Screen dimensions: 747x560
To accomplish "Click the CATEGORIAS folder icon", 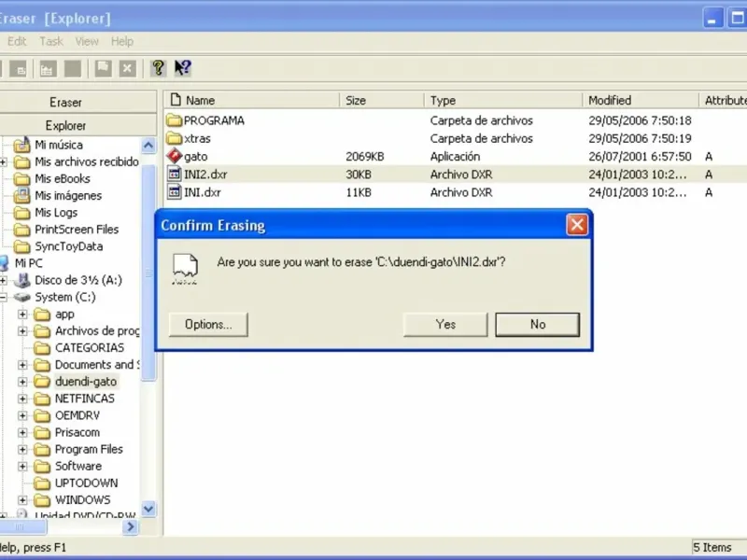I will [x=42, y=347].
